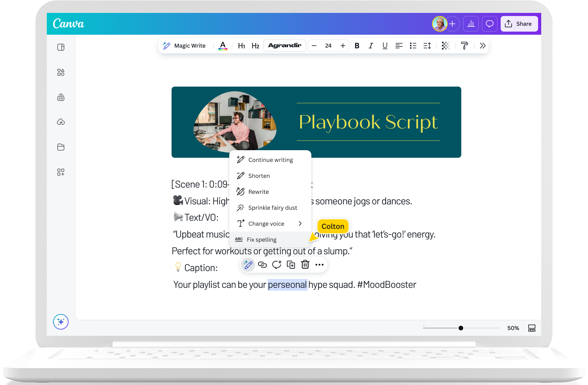Open the bulleted list option
The image size is (588, 385).
pos(413,46)
